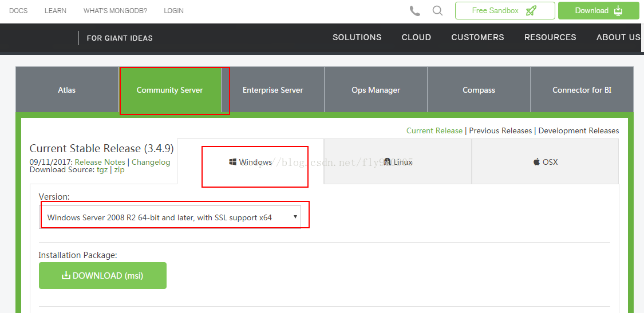This screenshot has width=644, height=313.
Task: Open the Development Releases link
Action: point(579,130)
